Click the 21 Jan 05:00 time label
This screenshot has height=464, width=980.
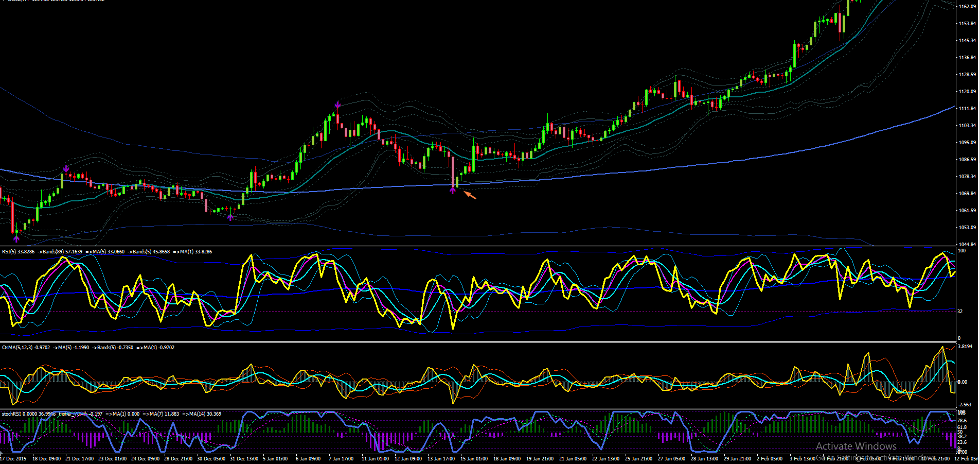pyautogui.click(x=573, y=459)
